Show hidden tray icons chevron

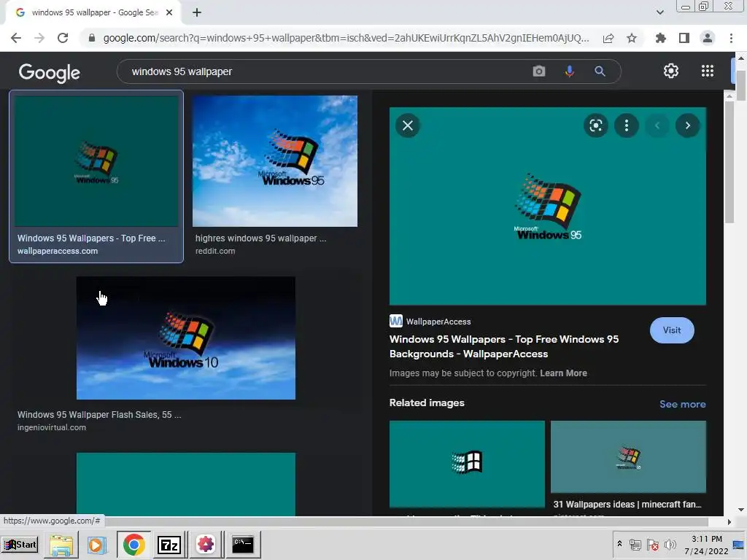619,544
